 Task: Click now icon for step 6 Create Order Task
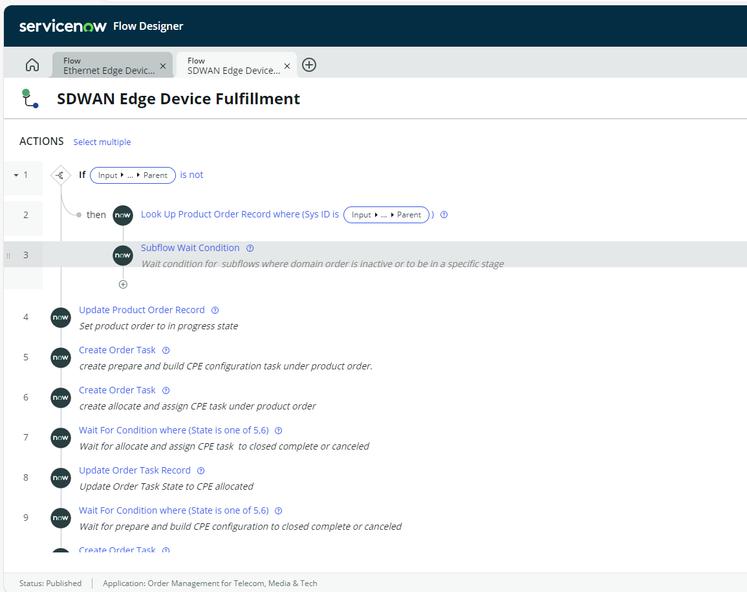point(61,398)
